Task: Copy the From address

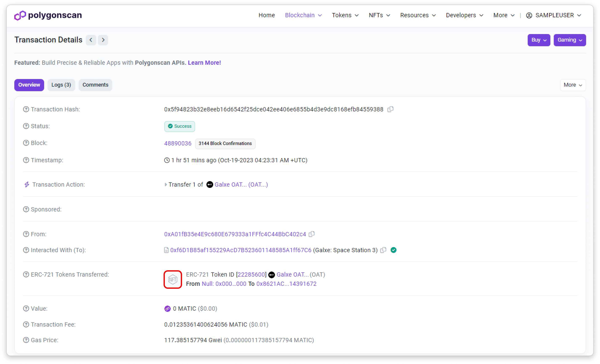Action: [312, 234]
